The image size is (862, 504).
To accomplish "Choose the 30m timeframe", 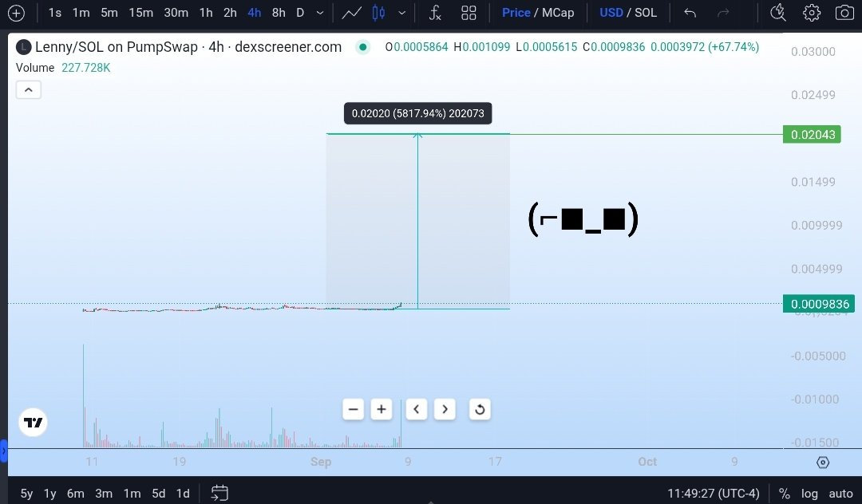I will (176, 13).
